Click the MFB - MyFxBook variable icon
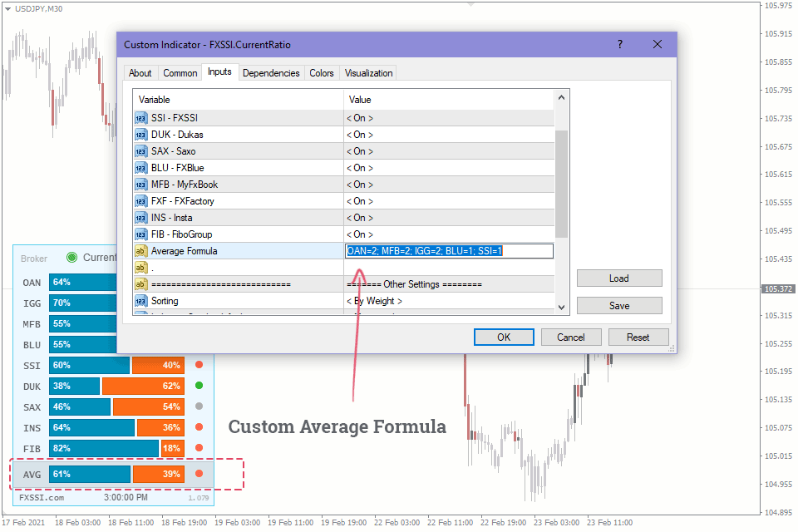798x532 pixels. click(141, 185)
